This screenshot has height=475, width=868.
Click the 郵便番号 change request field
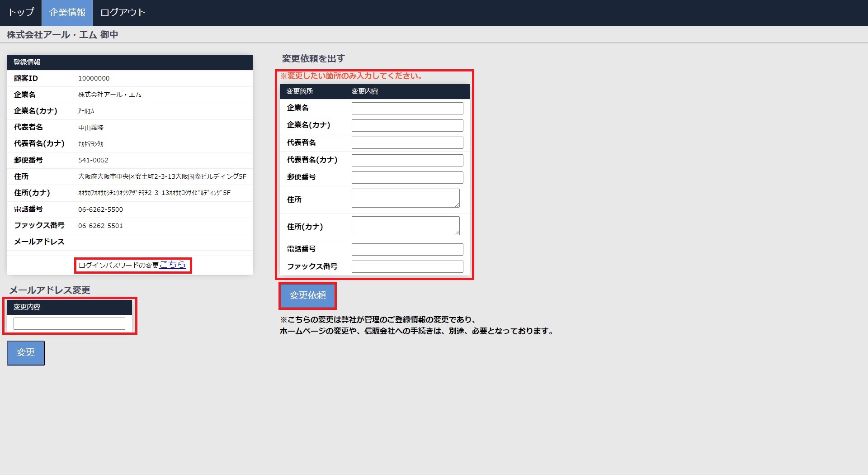[x=407, y=177]
